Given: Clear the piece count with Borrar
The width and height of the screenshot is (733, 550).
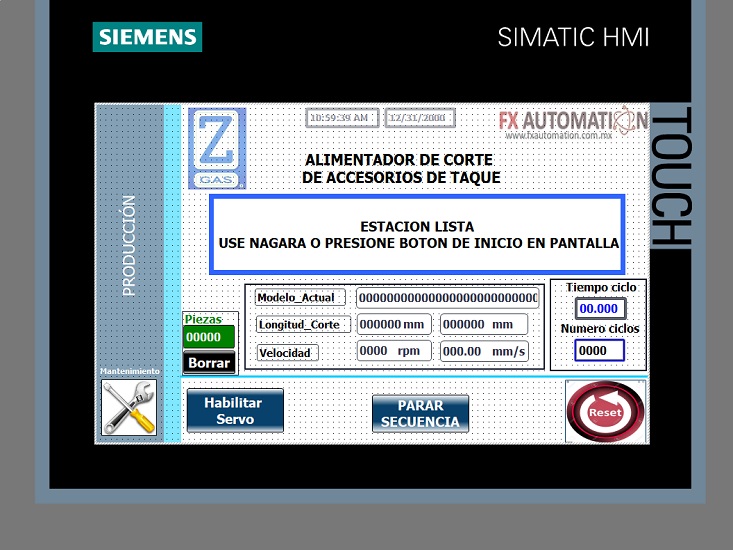Looking at the screenshot, I should 209,363.
